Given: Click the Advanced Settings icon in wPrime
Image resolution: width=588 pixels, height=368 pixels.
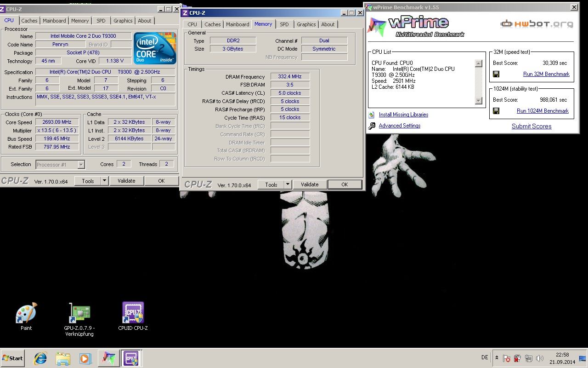Looking at the screenshot, I should [371, 126].
